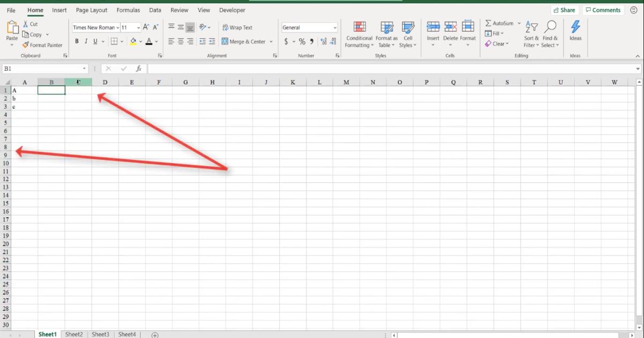Open AutoSum to total cells
Screen dimensions: 644x338
click(500, 23)
